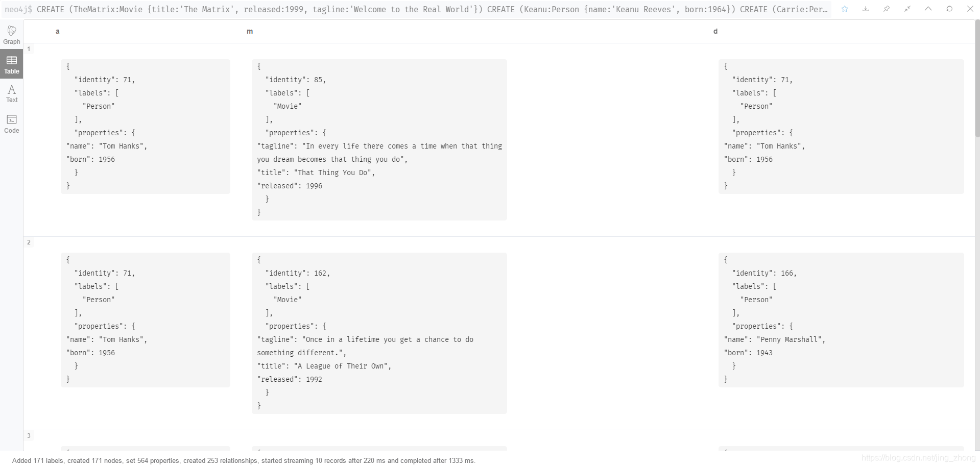This screenshot has height=467, width=980.
Task: Exit fullscreen with the collapse arrows icon
Action: pos(907,9)
